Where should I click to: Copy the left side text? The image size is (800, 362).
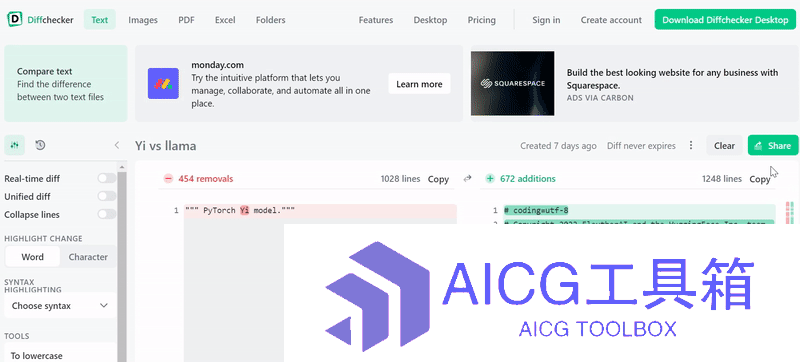438,179
